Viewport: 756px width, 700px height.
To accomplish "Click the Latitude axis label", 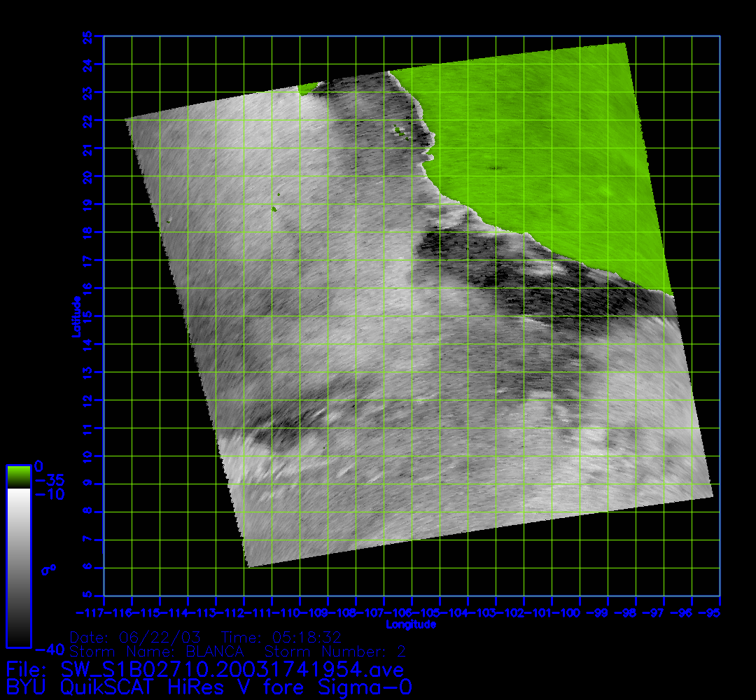I will click(75, 316).
